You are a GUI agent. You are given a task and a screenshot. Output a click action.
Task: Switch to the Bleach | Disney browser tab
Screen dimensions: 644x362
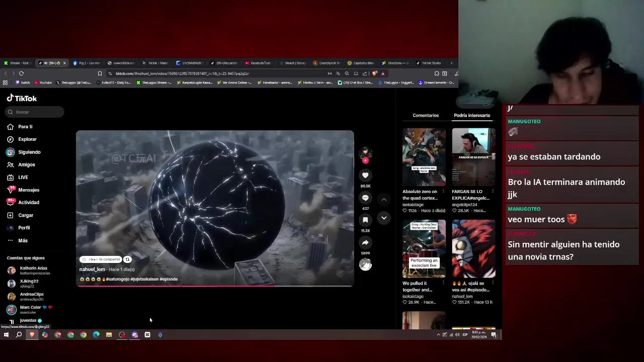click(x=292, y=63)
